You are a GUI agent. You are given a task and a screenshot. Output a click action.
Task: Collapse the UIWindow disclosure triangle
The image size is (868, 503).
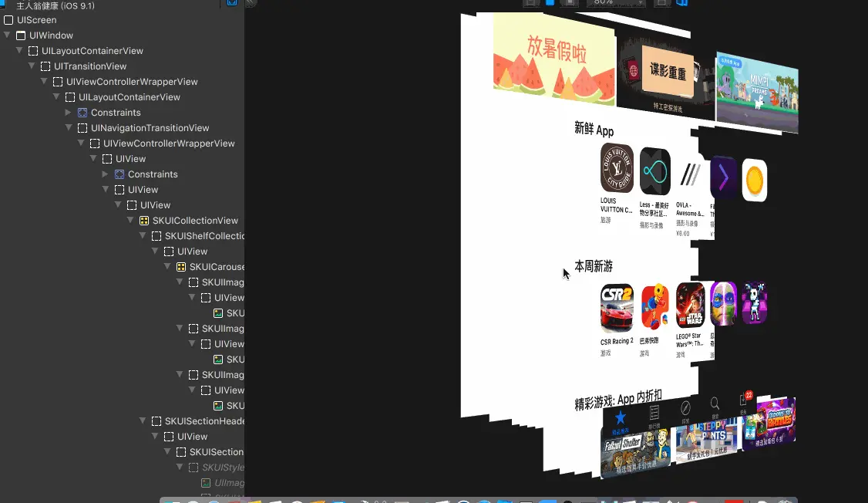point(7,35)
